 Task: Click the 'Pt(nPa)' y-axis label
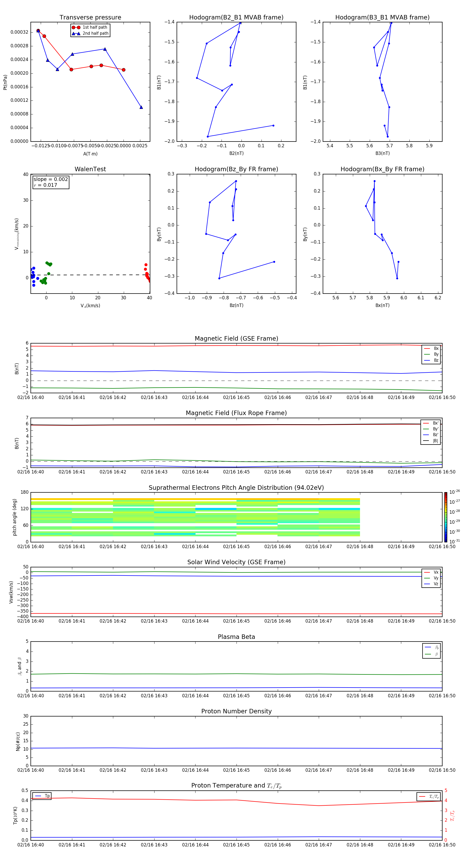pyautogui.click(x=5, y=82)
